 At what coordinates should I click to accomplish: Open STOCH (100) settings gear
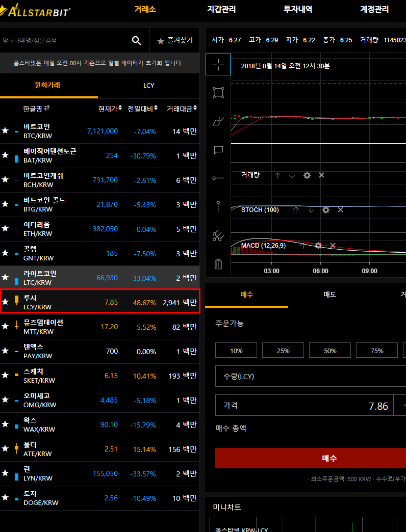point(325,210)
